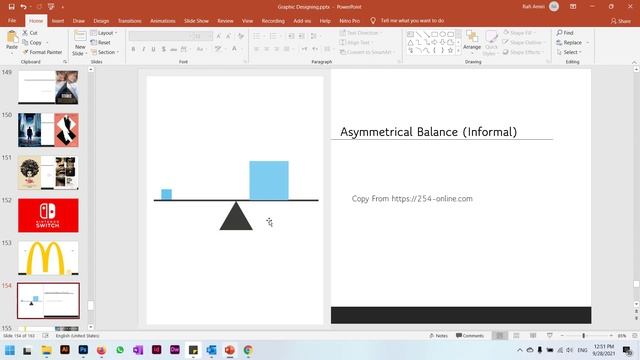Open the Share option
The width and height of the screenshot is (640, 360).
point(620,21)
